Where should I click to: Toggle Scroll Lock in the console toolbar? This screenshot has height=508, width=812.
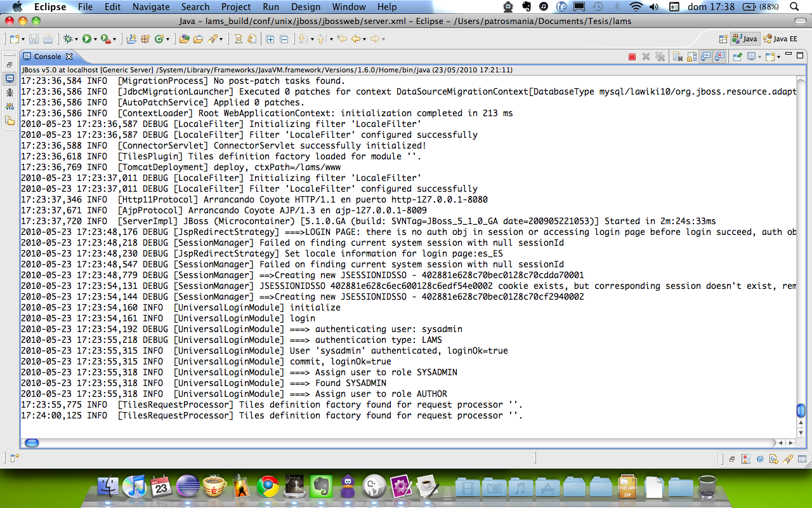pos(691,57)
